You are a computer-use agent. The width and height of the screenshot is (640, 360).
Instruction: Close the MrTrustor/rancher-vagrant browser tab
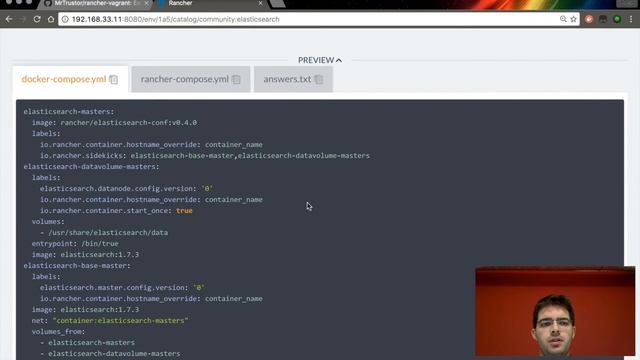(146, 3)
